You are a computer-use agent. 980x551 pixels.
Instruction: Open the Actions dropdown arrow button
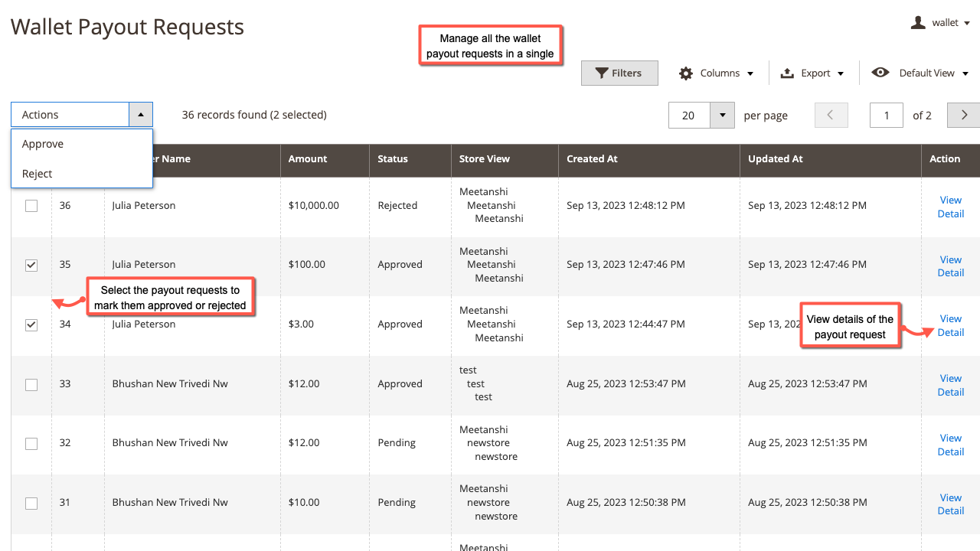141,114
